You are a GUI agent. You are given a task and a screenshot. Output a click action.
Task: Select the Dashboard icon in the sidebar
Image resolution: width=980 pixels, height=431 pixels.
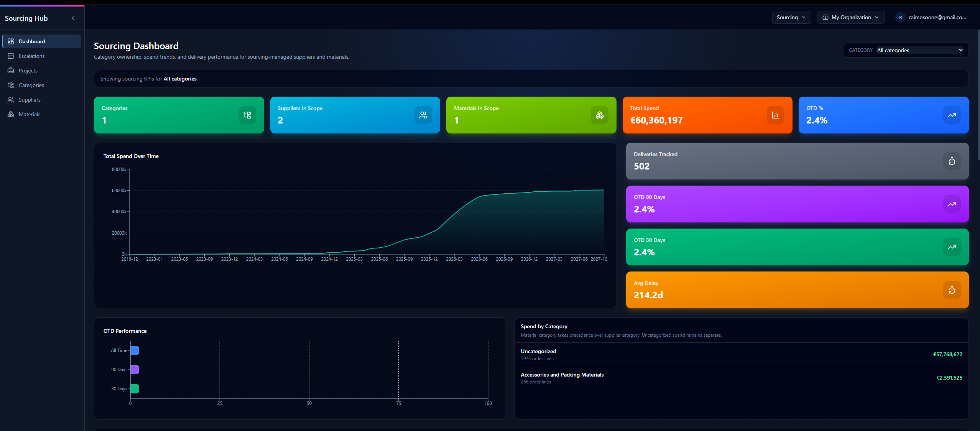11,41
